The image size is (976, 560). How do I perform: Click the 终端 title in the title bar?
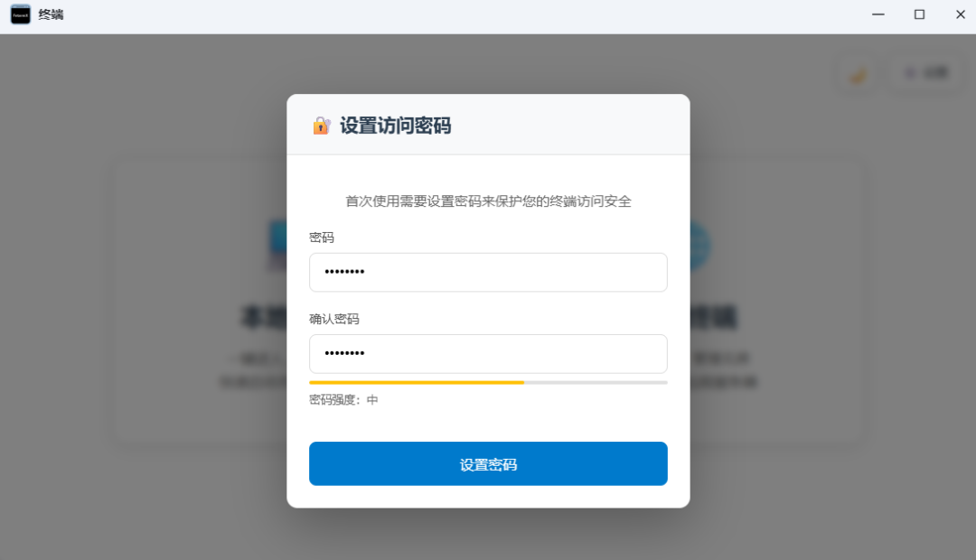coord(52,14)
